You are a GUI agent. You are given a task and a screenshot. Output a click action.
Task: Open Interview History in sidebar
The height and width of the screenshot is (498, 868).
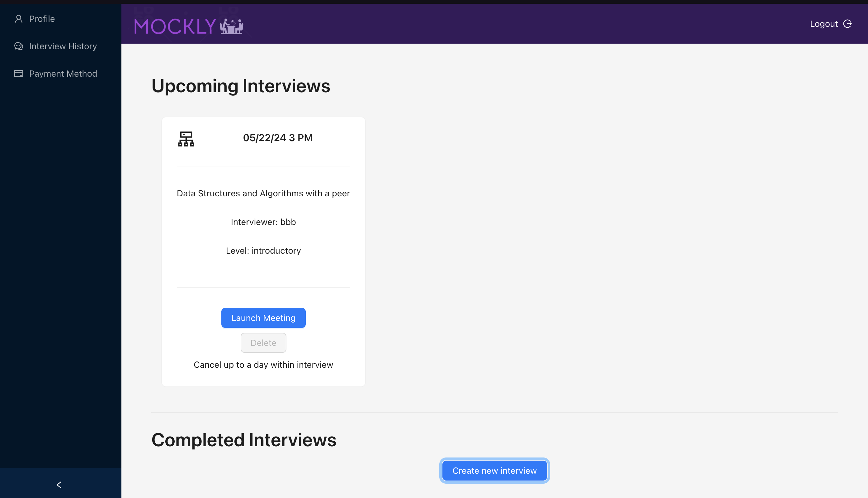coord(60,46)
